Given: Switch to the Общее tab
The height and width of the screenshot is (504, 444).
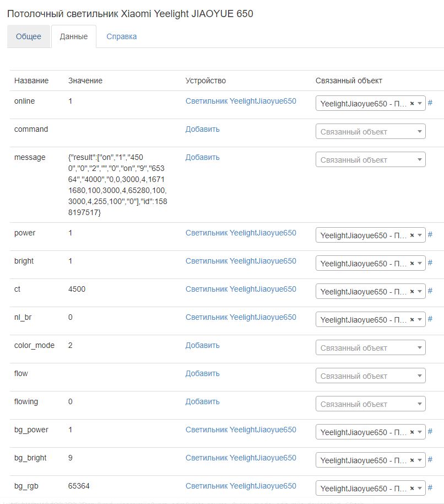Looking at the screenshot, I should 29,36.
